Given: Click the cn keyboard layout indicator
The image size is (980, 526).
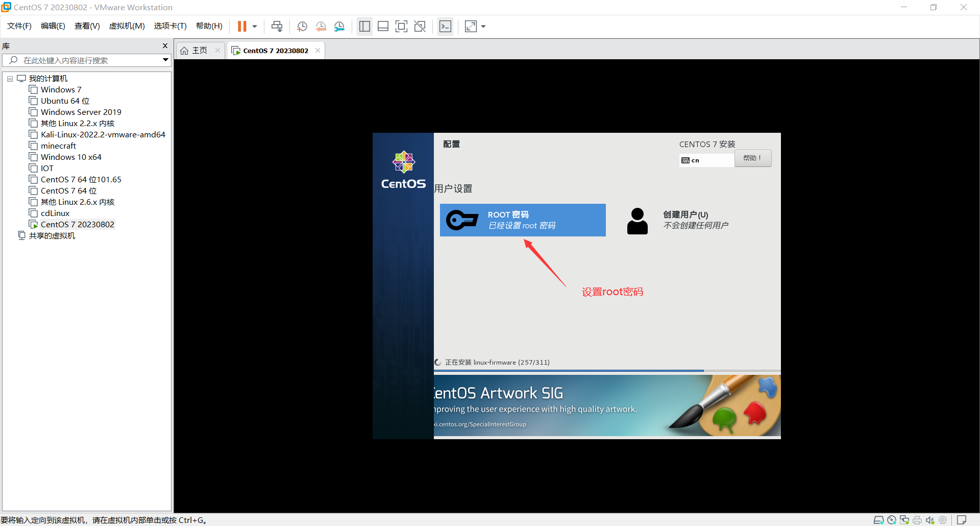Looking at the screenshot, I should click(x=706, y=160).
